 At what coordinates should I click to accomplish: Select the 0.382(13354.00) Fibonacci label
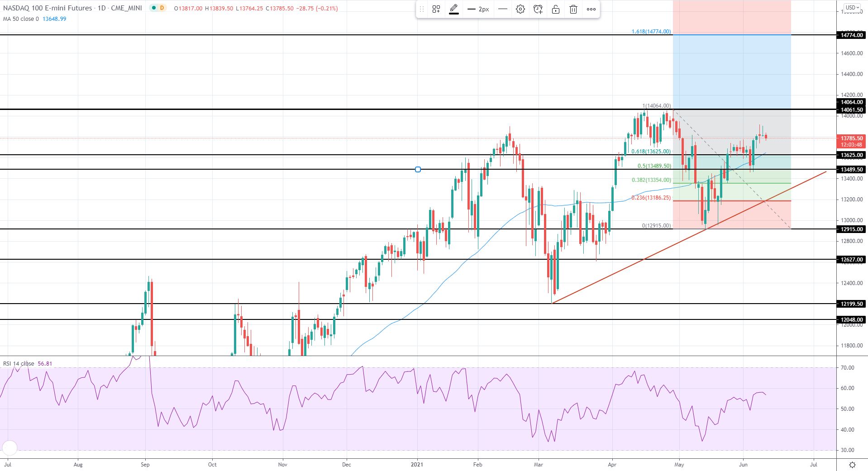point(651,180)
